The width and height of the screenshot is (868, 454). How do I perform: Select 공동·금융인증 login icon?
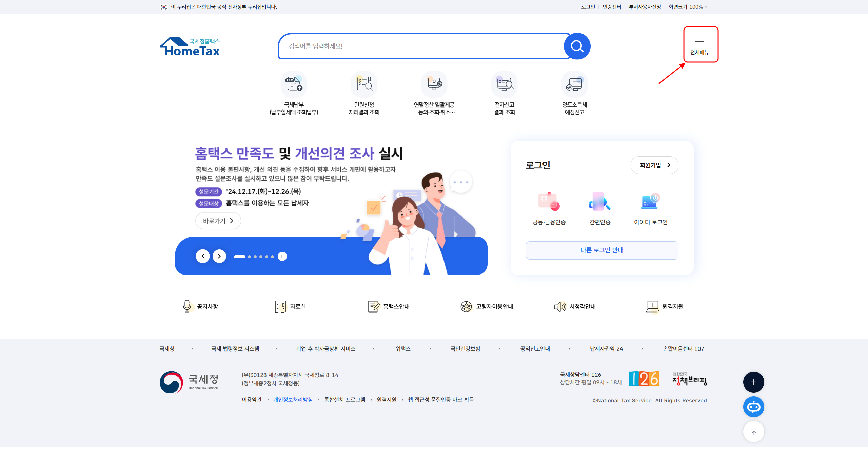point(549,202)
